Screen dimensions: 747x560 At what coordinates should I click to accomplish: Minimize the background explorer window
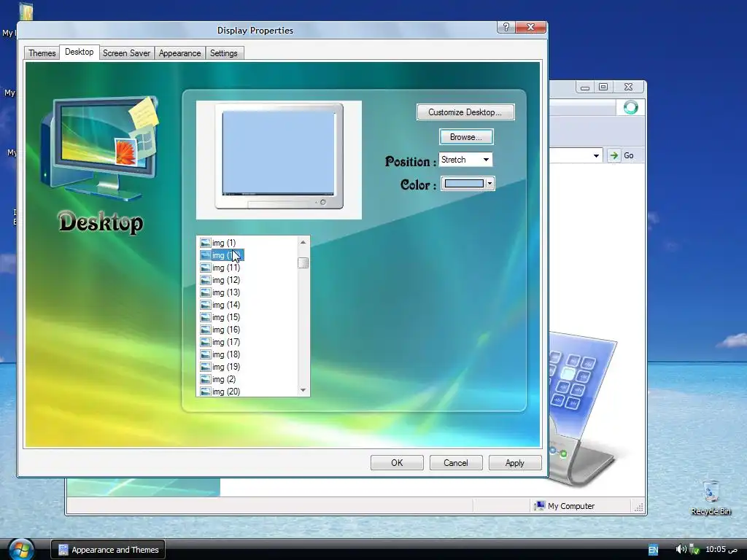(585, 87)
